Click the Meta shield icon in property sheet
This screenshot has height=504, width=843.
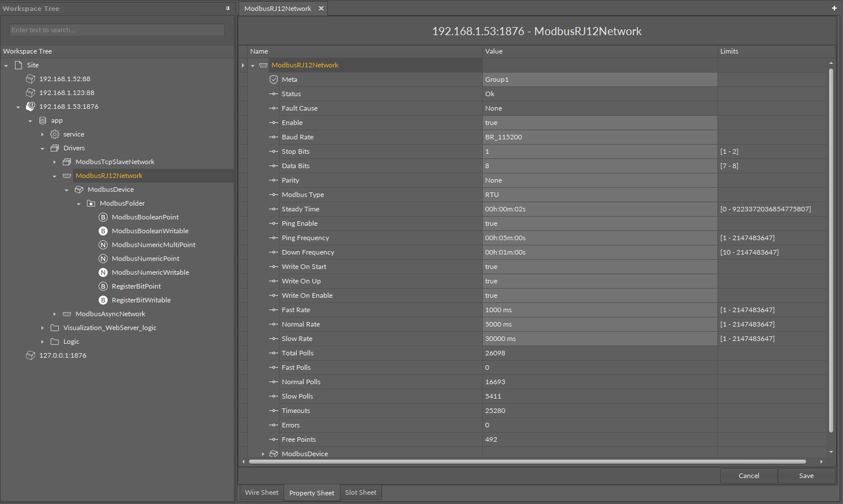274,79
